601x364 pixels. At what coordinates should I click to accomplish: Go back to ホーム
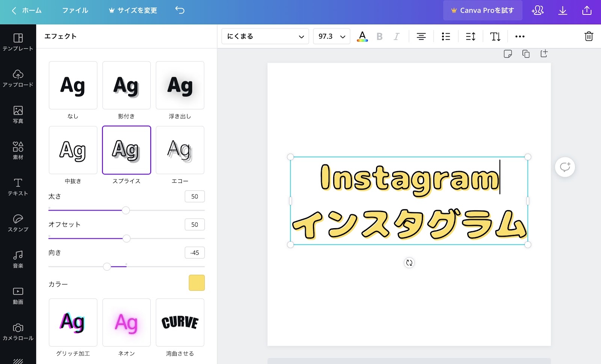click(26, 10)
